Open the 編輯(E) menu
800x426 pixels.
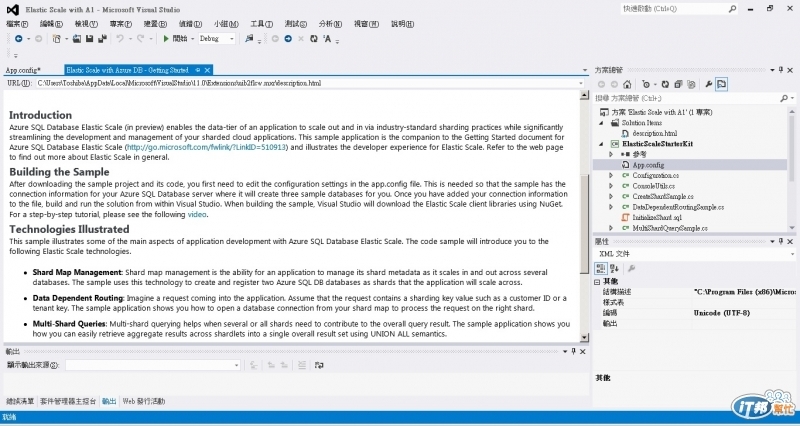(51, 24)
